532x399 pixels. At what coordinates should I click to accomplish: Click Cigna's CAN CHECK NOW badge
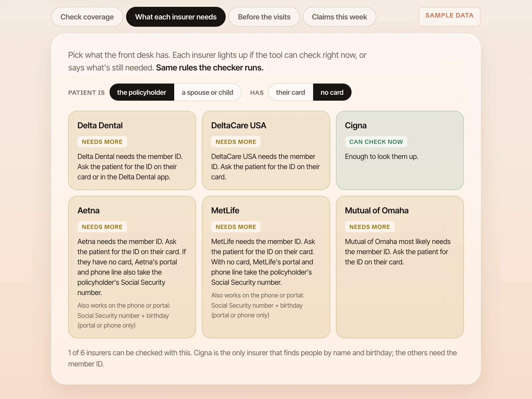(x=376, y=142)
